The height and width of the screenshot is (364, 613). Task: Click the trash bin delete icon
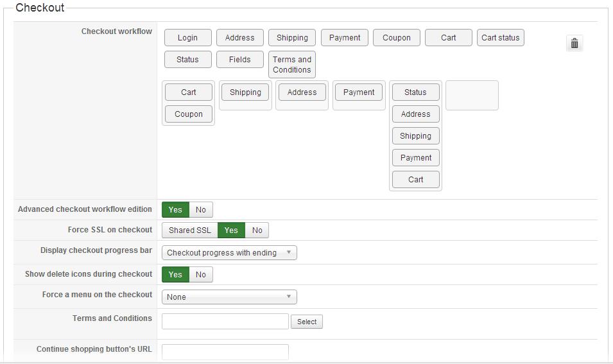[574, 44]
